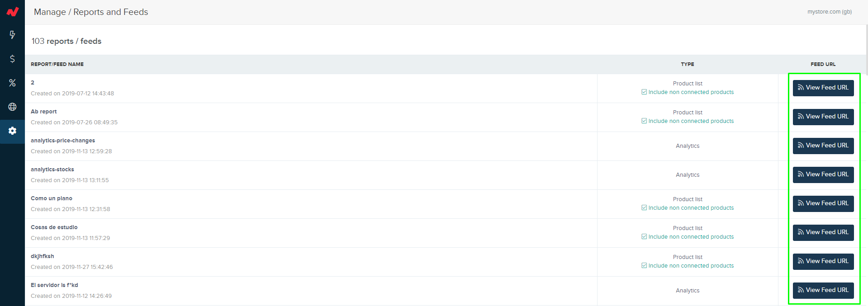The width and height of the screenshot is (868, 306).
Task: Open the analytics-price-changes report
Action: (x=63, y=141)
